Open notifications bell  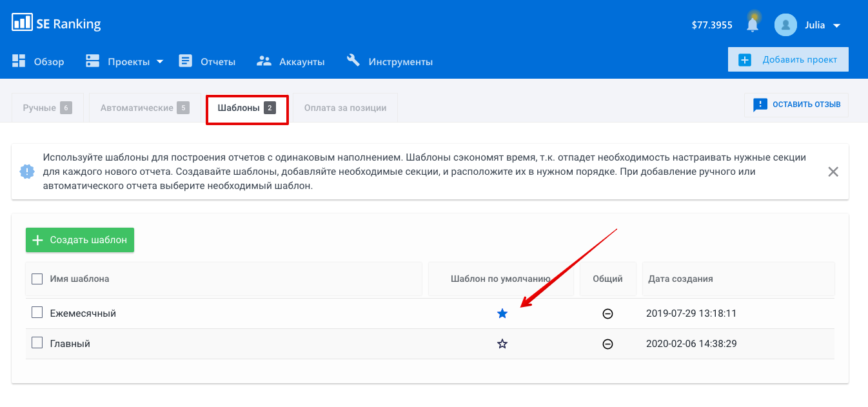click(753, 25)
